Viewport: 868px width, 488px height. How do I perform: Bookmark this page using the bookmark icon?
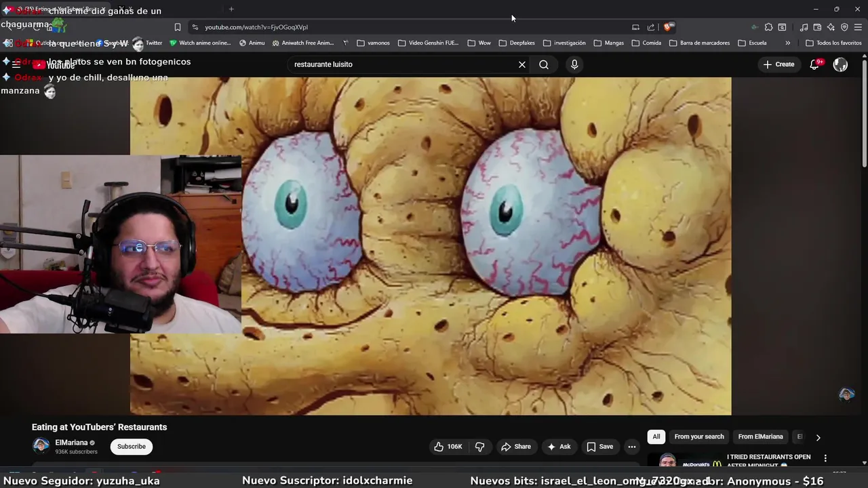178,27
